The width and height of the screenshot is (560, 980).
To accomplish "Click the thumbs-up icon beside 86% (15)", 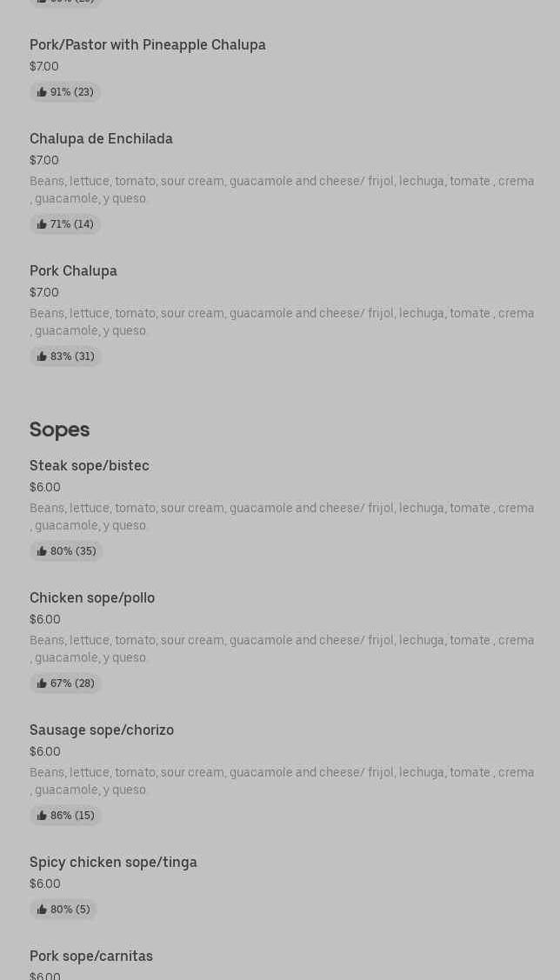I will [42, 816].
